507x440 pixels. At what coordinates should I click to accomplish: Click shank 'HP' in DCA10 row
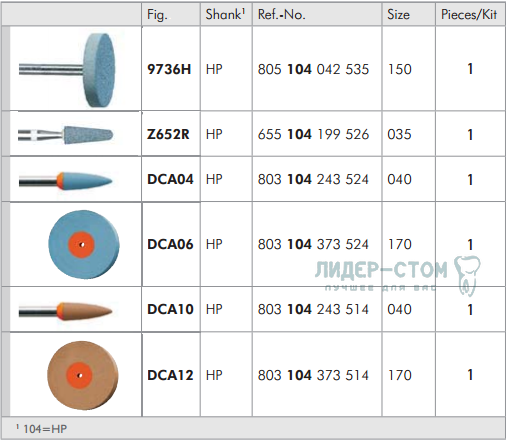[214, 309]
